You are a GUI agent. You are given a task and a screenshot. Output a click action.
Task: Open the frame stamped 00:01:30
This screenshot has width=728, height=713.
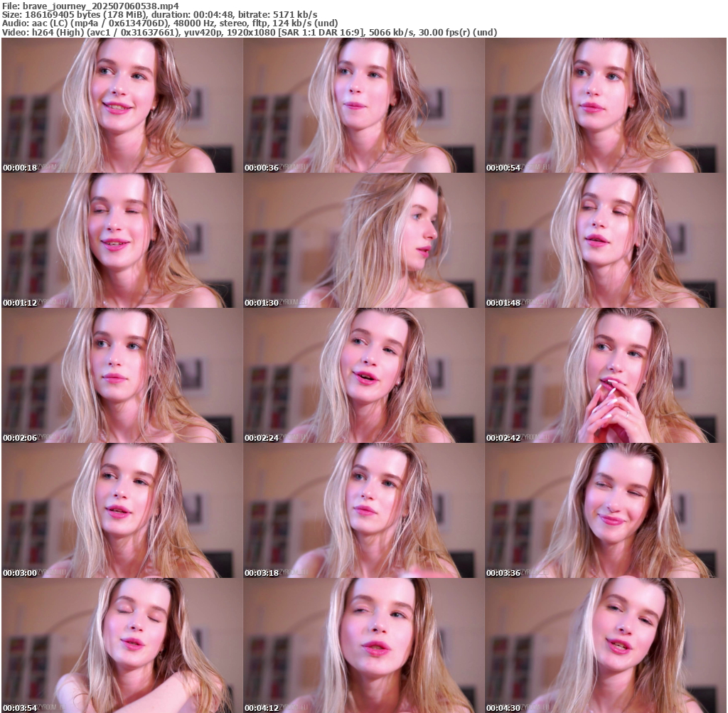(363, 240)
